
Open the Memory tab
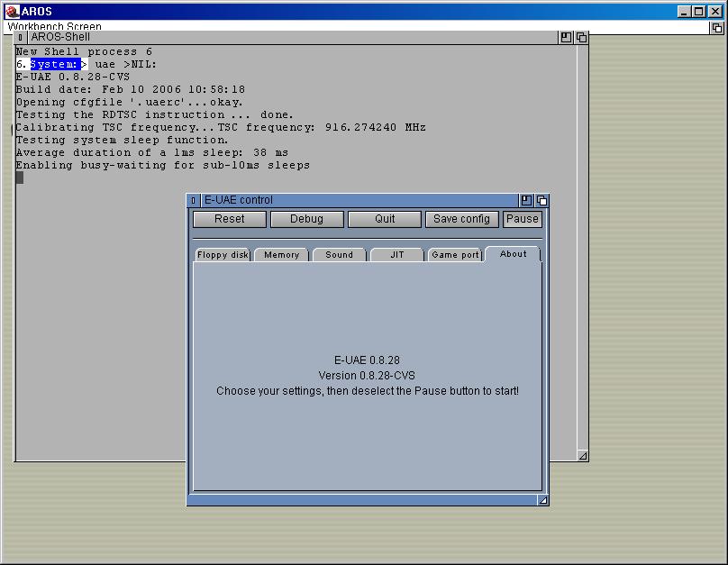click(x=281, y=255)
